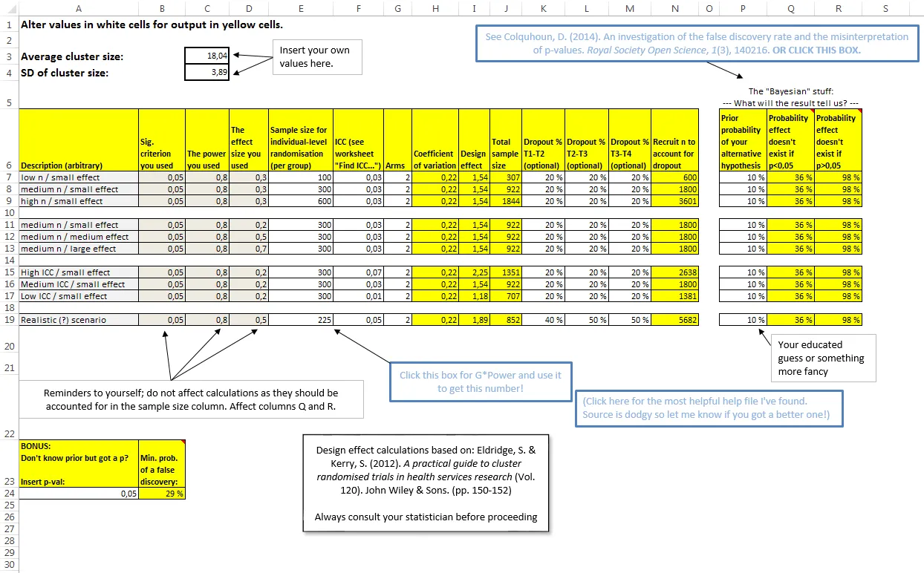This screenshot has width=924, height=573.
Task: Select the 'Recruit n to account for dropout' header
Action: pos(674,140)
